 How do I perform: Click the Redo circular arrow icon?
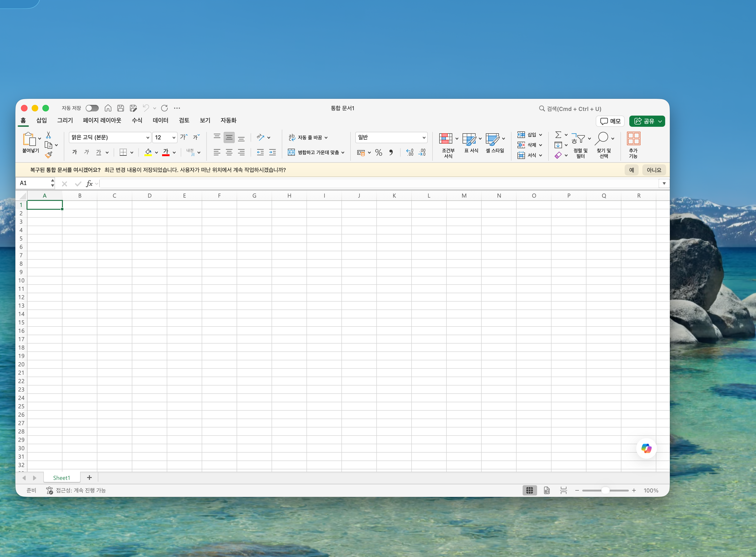click(164, 108)
